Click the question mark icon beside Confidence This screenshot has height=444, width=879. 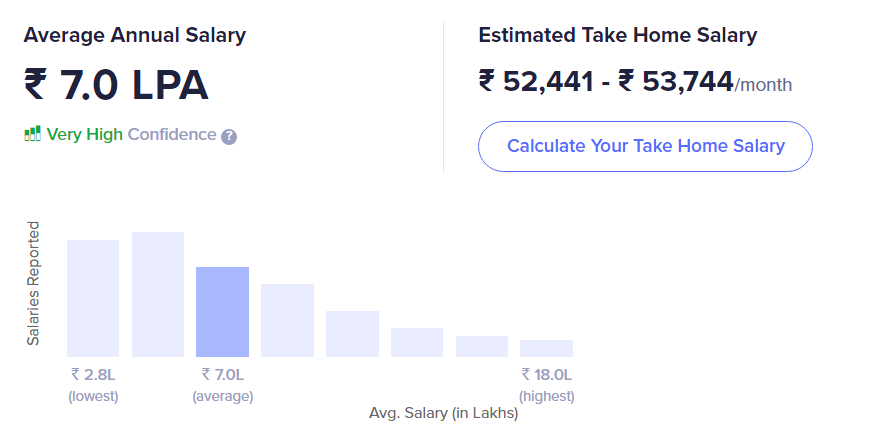pyautogui.click(x=229, y=136)
